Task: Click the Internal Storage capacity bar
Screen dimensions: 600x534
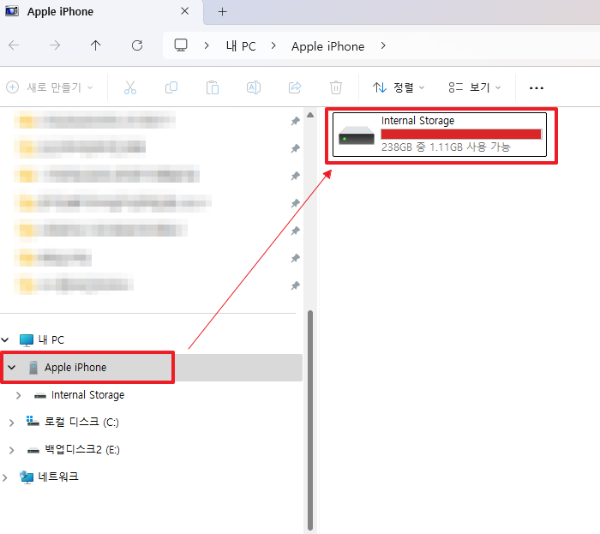Action: tap(461, 134)
